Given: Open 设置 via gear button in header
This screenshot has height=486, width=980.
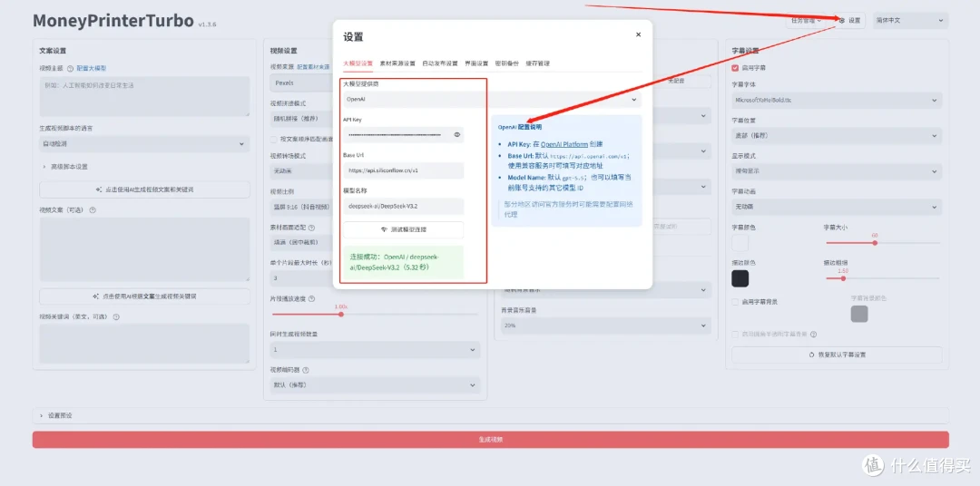Looking at the screenshot, I should coord(849,21).
